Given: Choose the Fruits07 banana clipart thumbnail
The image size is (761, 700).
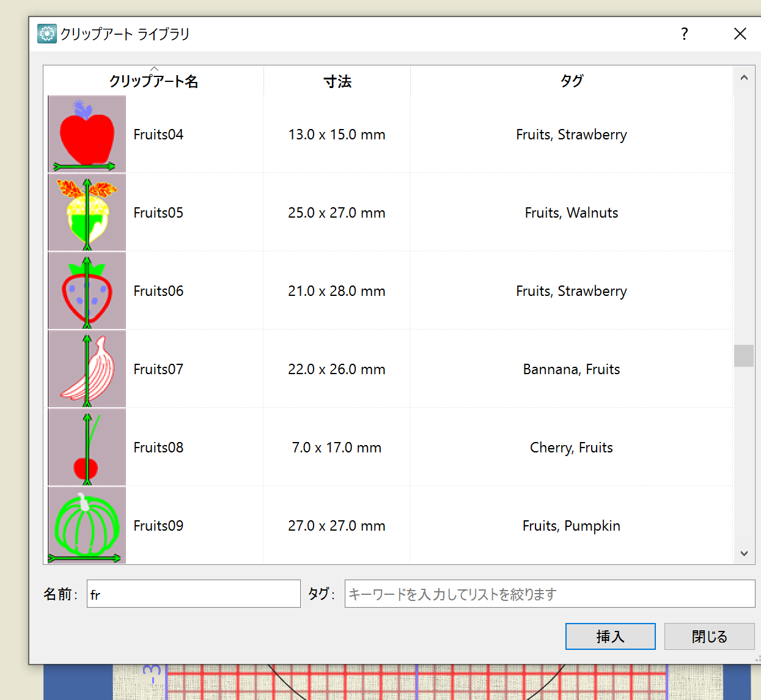Looking at the screenshot, I should point(87,369).
